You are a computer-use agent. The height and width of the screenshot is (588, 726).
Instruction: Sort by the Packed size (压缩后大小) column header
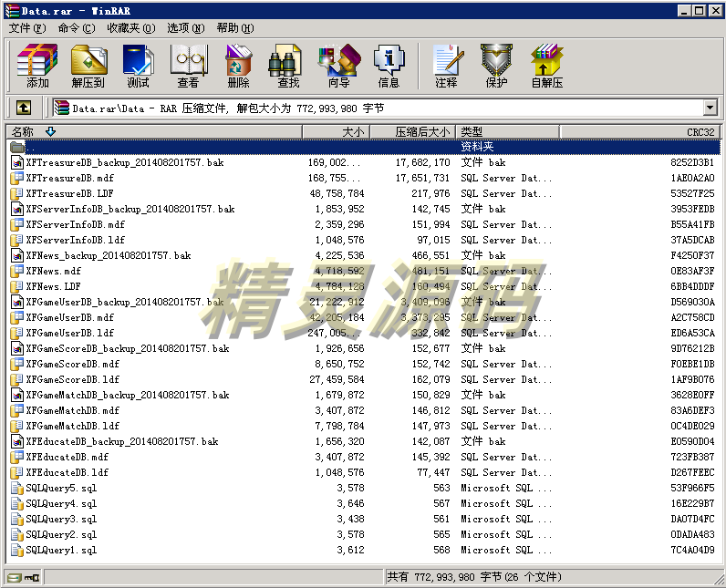point(413,132)
